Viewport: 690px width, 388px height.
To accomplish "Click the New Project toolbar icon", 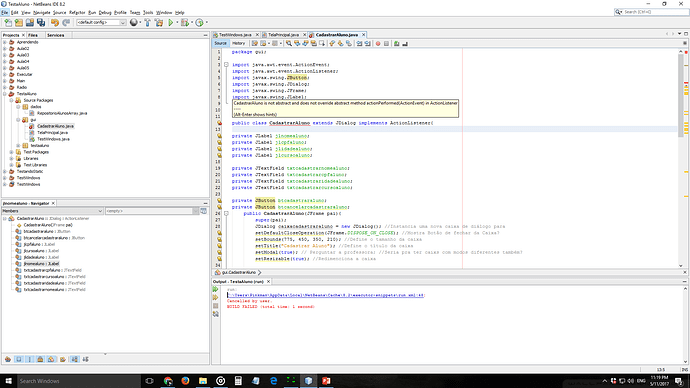I will click(x=18, y=22).
